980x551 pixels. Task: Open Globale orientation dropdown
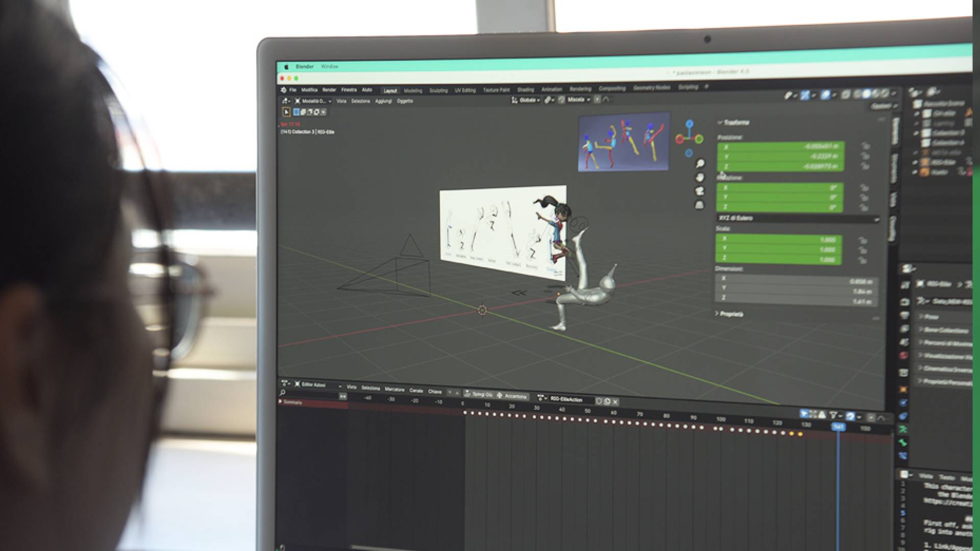[x=526, y=101]
